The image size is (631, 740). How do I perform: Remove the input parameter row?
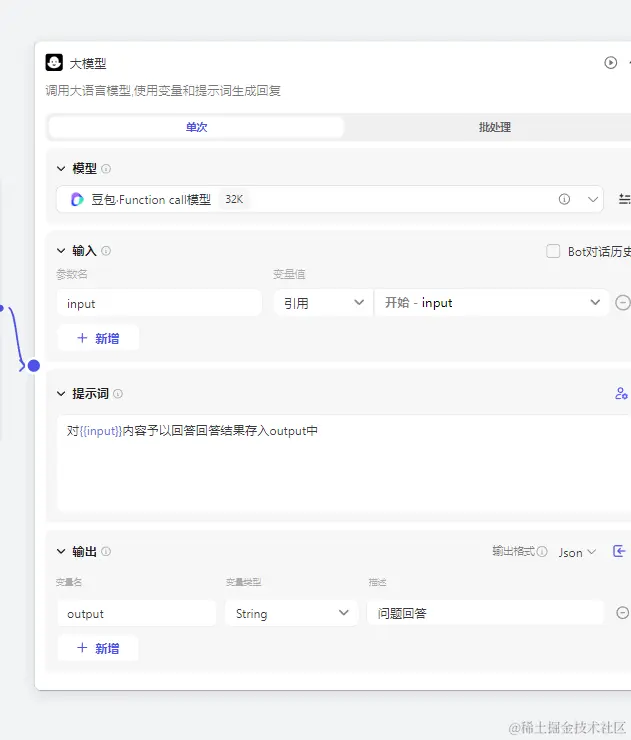pos(623,303)
